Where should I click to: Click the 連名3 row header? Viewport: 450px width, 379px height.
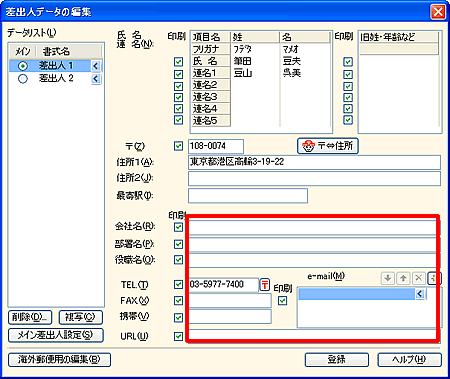point(211,97)
